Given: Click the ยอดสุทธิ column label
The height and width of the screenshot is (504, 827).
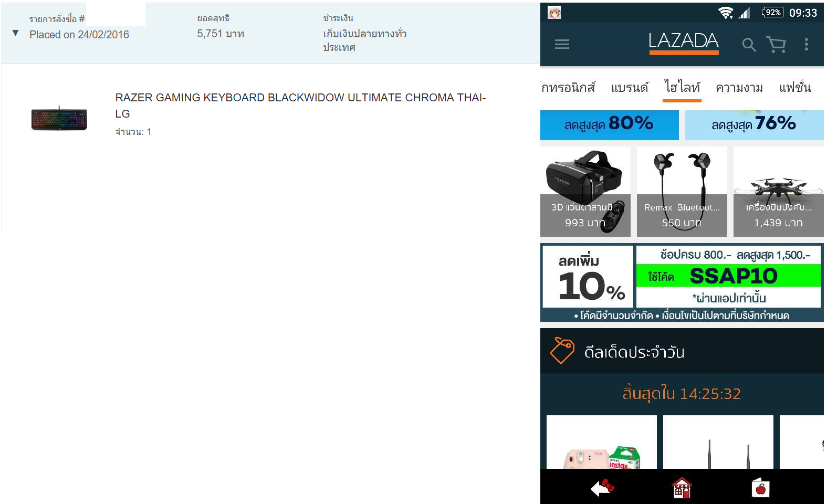Looking at the screenshot, I should tap(213, 18).
